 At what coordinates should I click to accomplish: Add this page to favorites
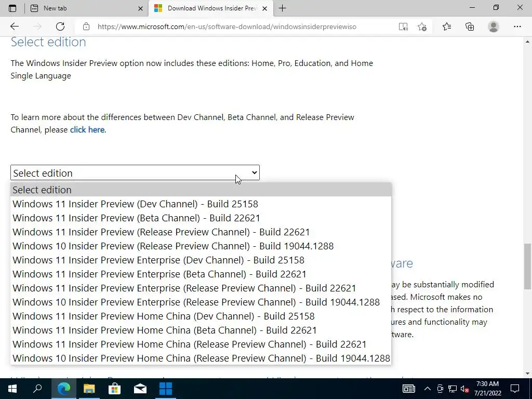422,26
